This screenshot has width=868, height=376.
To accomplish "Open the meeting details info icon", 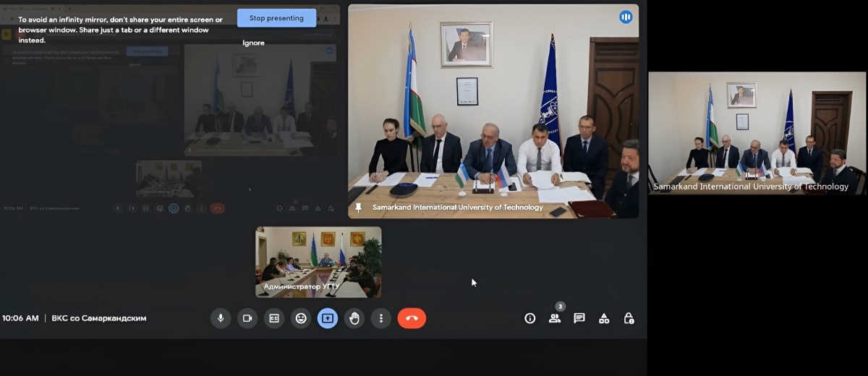I will pyautogui.click(x=530, y=318).
